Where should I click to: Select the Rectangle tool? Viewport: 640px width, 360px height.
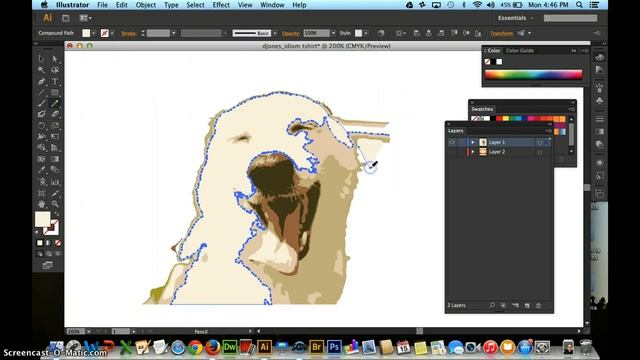tap(55, 92)
